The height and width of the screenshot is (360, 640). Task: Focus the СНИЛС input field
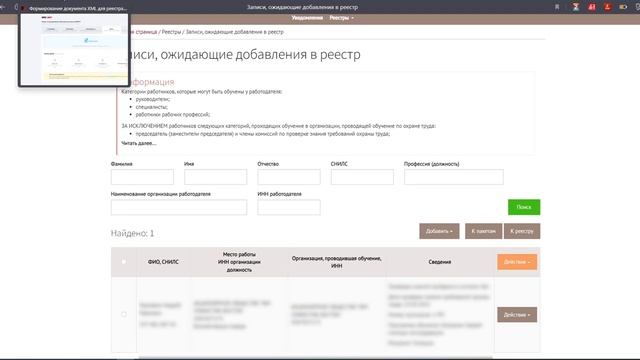[362, 177]
